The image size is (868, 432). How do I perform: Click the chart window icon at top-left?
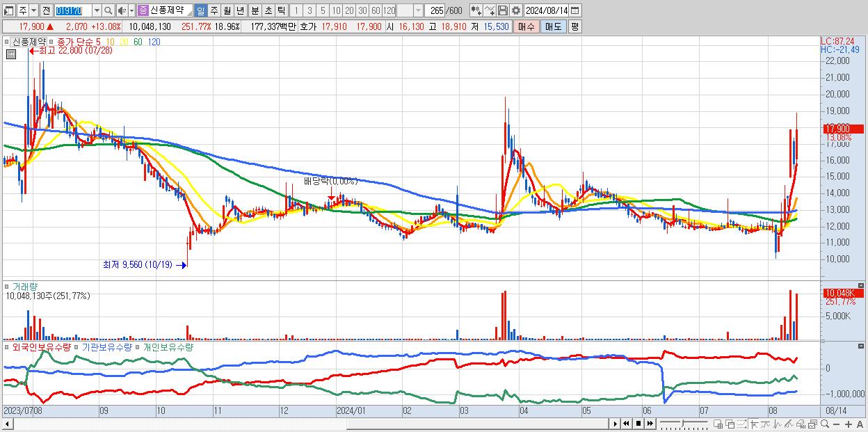(x=8, y=10)
